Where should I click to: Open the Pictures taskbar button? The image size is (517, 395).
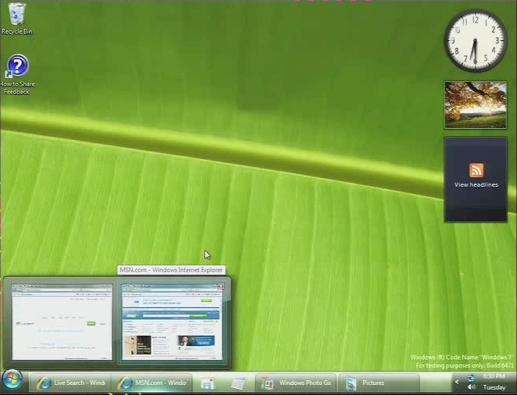click(x=379, y=383)
